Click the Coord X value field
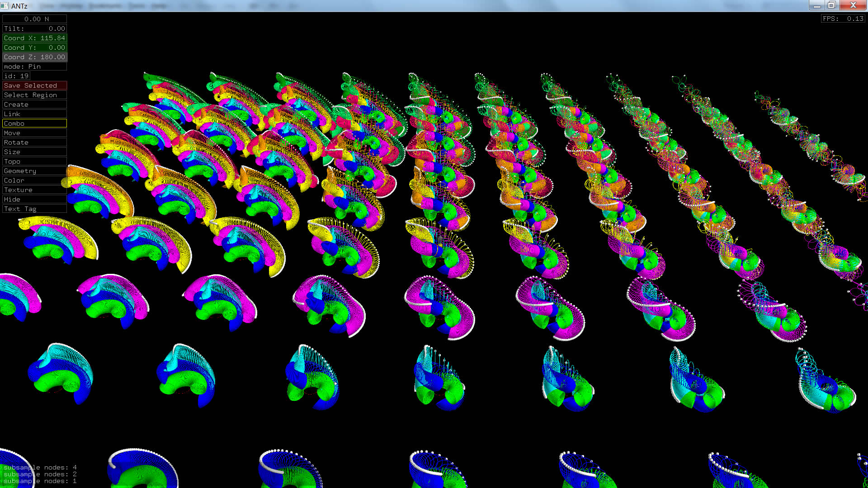 point(34,38)
